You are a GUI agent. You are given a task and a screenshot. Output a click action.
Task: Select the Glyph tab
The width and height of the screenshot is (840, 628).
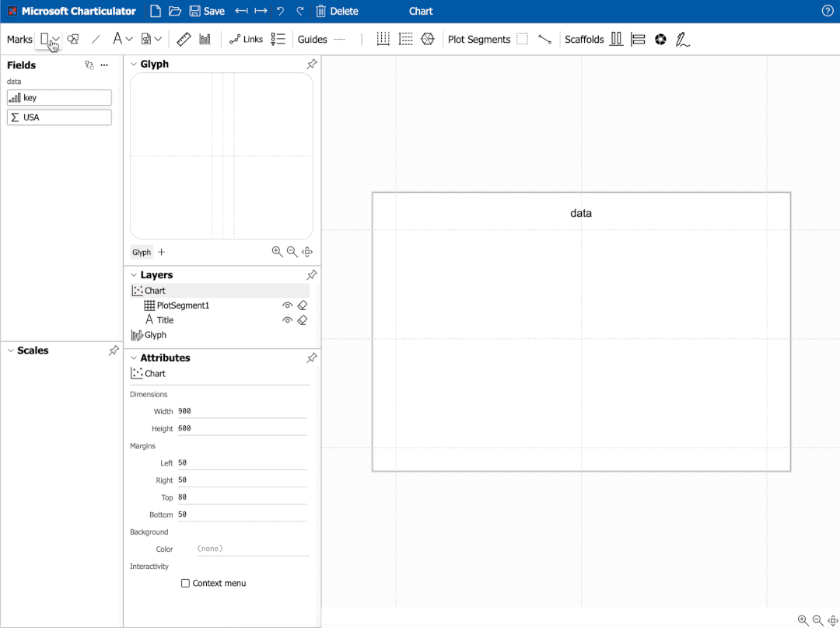pyautogui.click(x=142, y=252)
